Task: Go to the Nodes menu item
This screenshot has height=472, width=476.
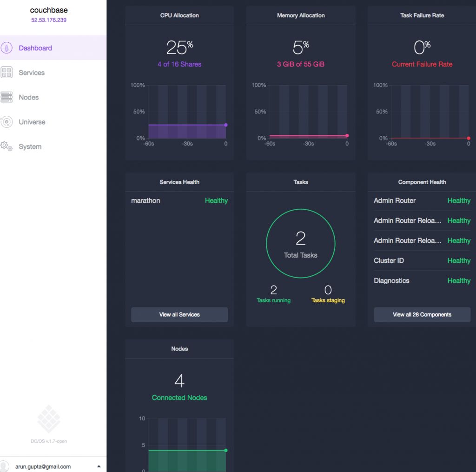Action: (53, 97)
